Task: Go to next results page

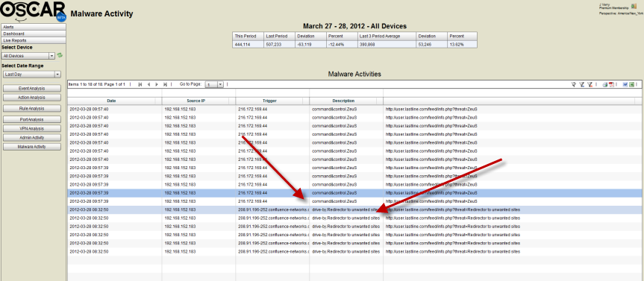Action: 157,84
